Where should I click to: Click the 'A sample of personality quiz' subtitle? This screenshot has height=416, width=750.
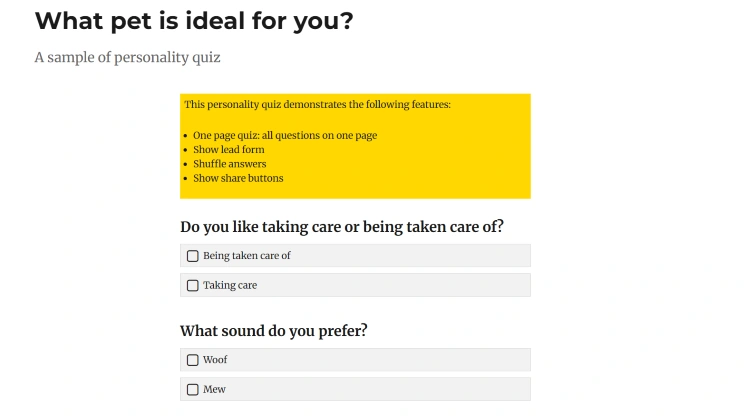pyautogui.click(x=127, y=57)
